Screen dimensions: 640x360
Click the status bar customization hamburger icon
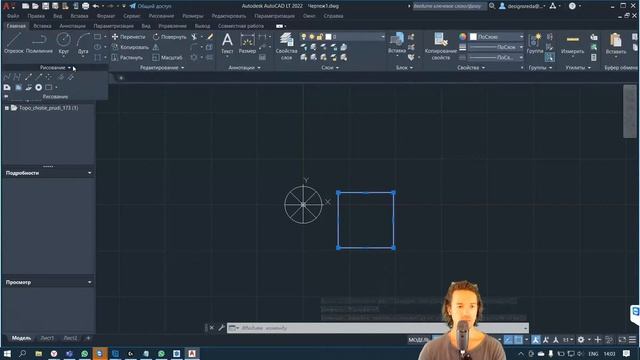click(x=633, y=340)
